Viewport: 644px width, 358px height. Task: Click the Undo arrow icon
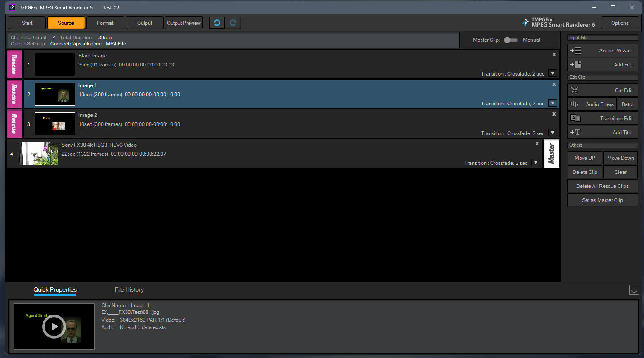click(x=217, y=23)
